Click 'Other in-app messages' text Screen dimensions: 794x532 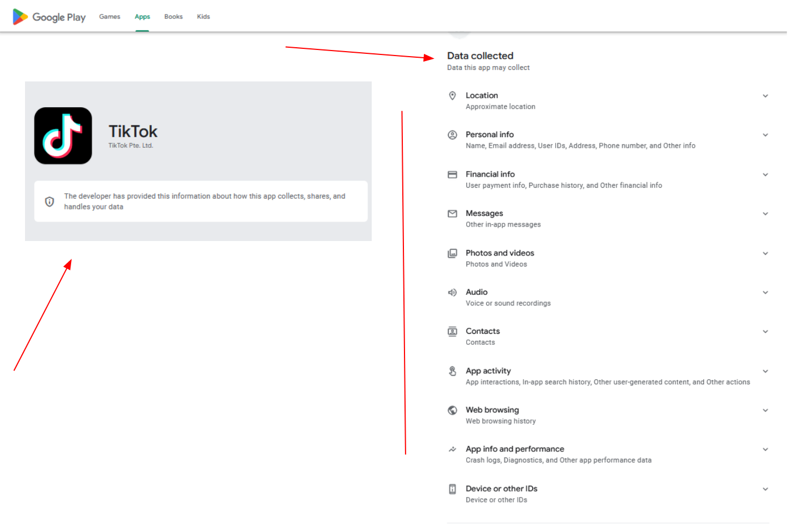[503, 224]
